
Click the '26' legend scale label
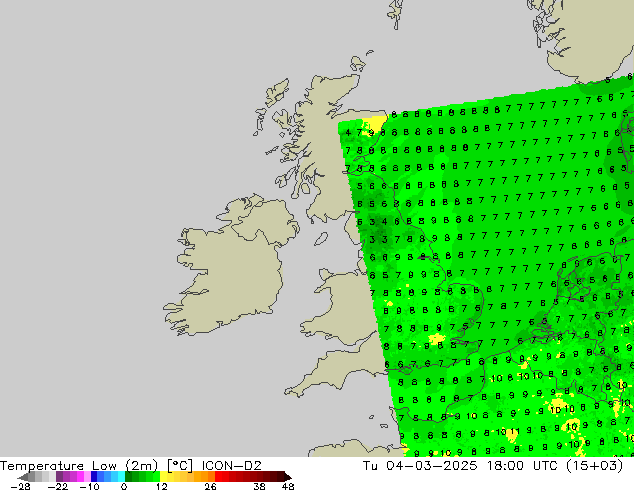tap(210, 486)
